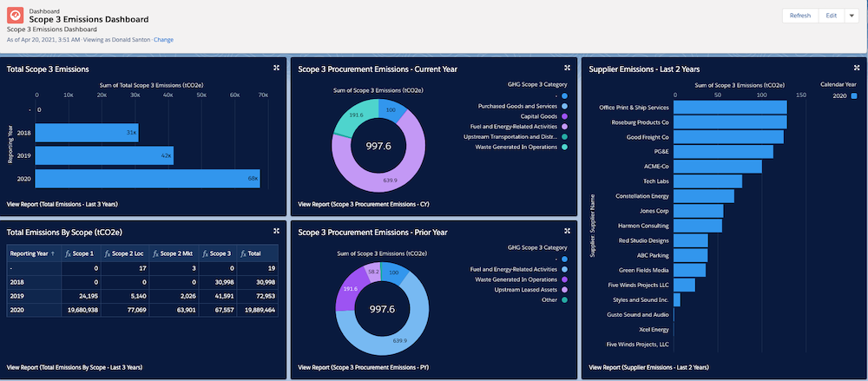Click the Office Print & Ship Services bar
Viewport: 868px width, 381px height.
tap(729, 108)
